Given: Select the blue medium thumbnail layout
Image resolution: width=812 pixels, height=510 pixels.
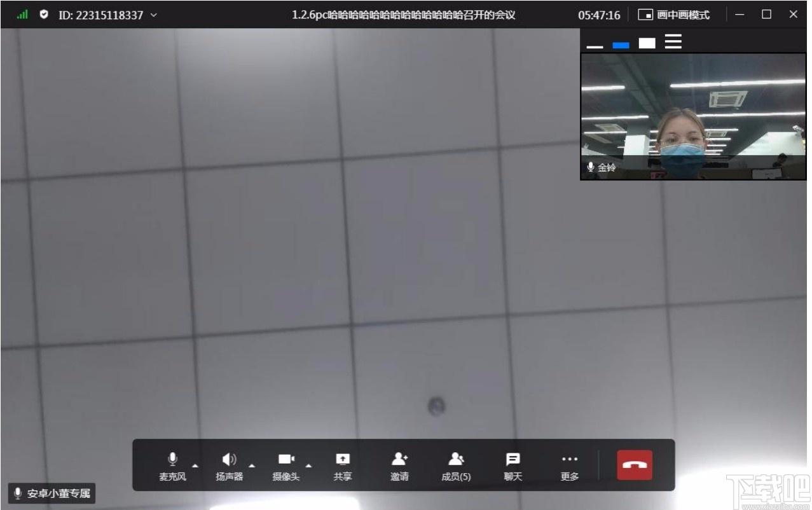Looking at the screenshot, I should click(621, 45).
